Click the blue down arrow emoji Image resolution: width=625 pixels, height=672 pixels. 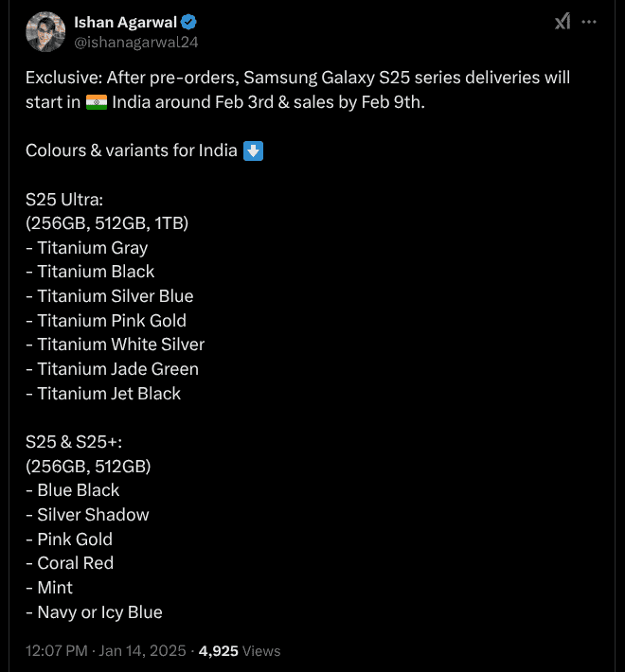253,150
